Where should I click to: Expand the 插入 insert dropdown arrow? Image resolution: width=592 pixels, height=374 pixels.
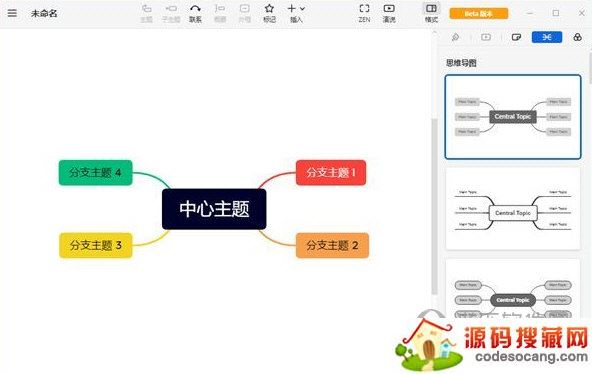302,9
